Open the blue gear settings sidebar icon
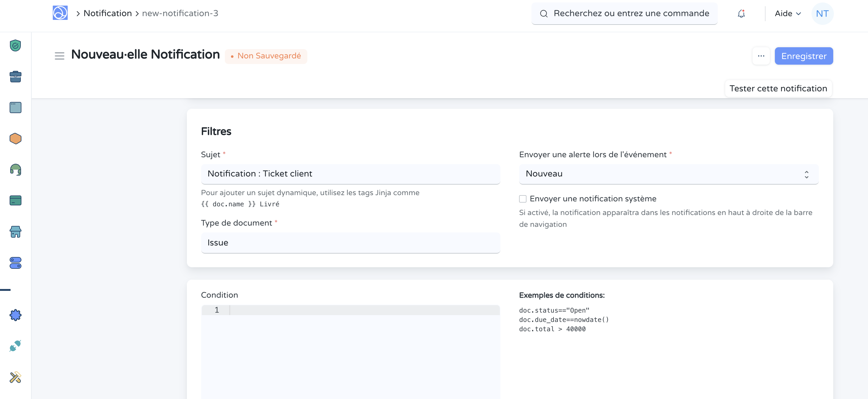This screenshot has width=868, height=399. click(x=16, y=315)
